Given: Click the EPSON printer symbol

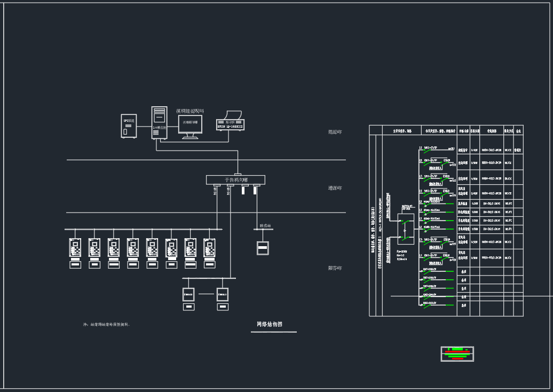Looking at the screenshot, I should [x=231, y=122].
